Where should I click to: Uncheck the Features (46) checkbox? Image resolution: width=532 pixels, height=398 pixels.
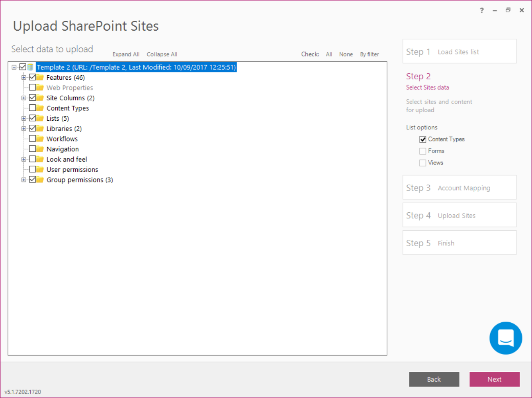coord(32,77)
